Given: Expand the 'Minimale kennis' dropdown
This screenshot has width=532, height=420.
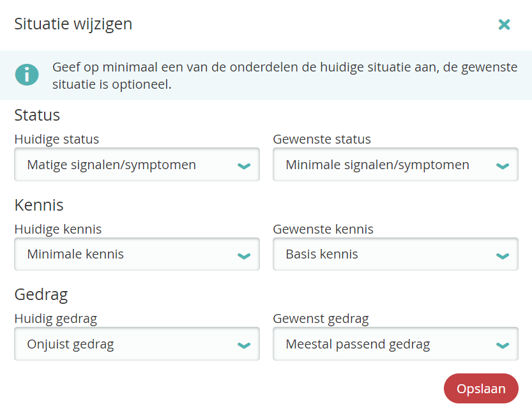Looking at the screenshot, I should [x=136, y=255].
